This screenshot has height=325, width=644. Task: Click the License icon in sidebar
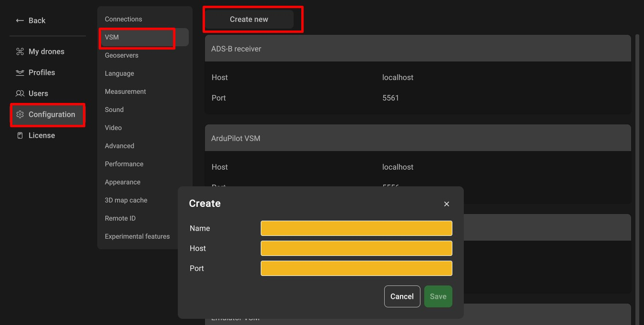(20, 135)
